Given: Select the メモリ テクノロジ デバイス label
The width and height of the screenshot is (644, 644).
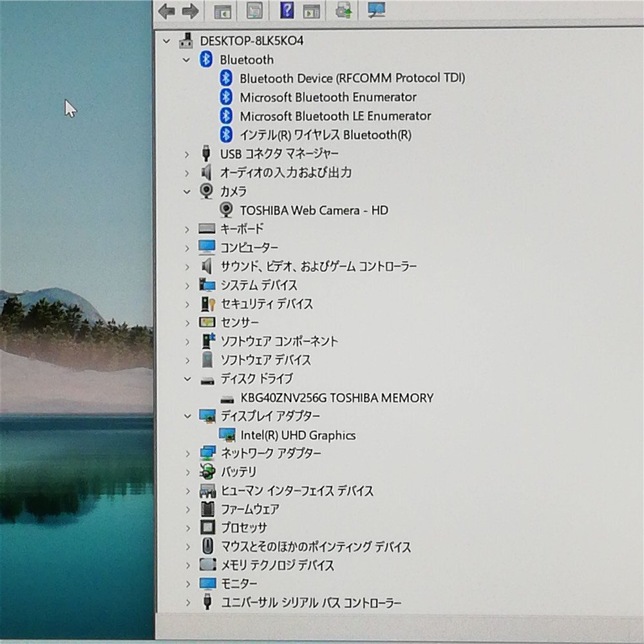Looking at the screenshot, I should 278,565.
